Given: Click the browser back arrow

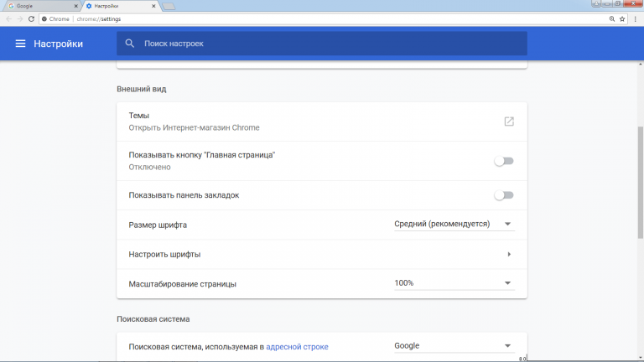Looking at the screenshot, I should [8, 18].
